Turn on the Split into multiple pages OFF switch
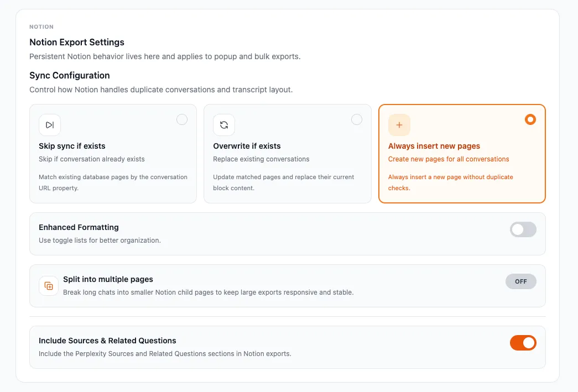Screen dimensions: 578x392 pyautogui.click(x=521, y=281)
